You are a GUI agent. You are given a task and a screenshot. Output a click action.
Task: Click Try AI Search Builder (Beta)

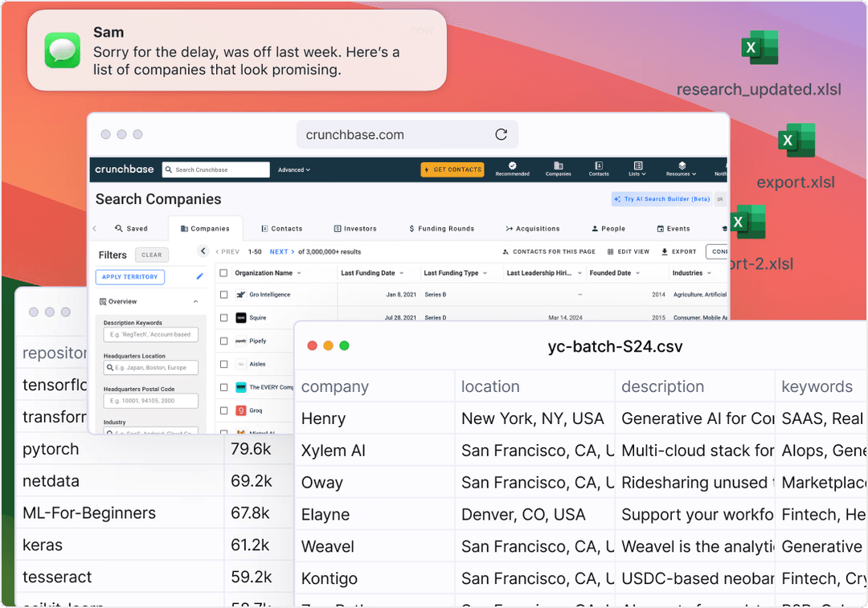pyautogui.click(x=662, y=199)
